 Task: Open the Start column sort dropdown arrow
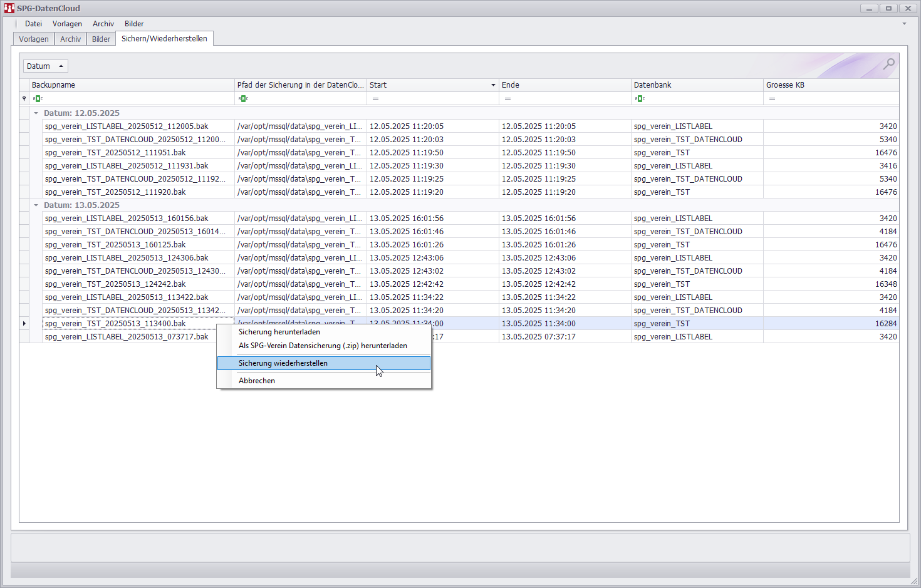(x=493, y=85)
